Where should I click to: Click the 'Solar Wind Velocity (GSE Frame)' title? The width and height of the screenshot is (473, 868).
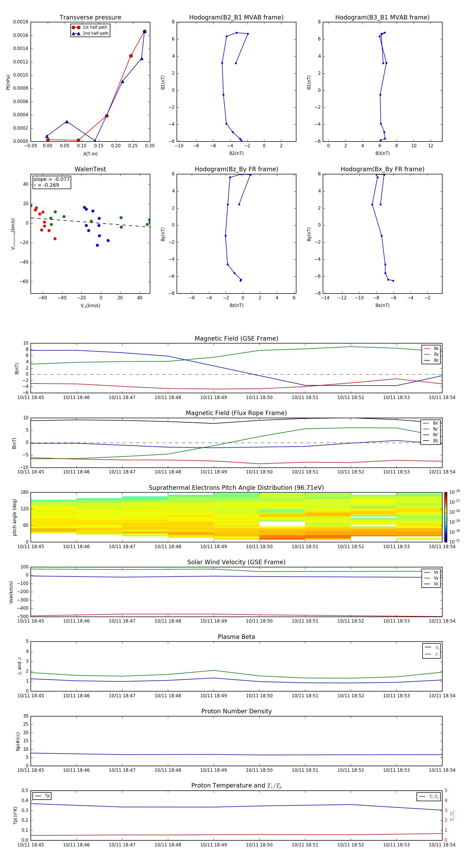pos(236,562)
